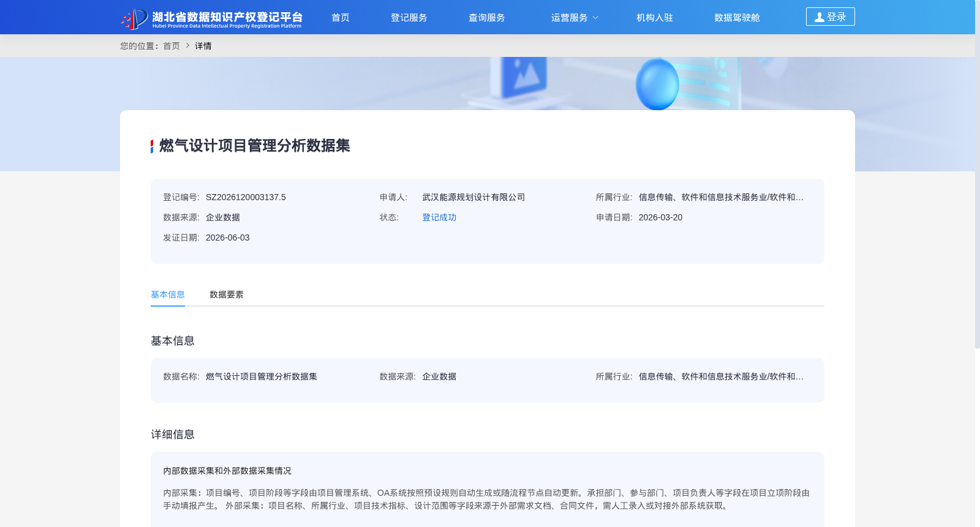This screenshot has height=527, width=980.
Task: Click applicant 武汉能源规划设计有限公司
Action: [473, 197]
